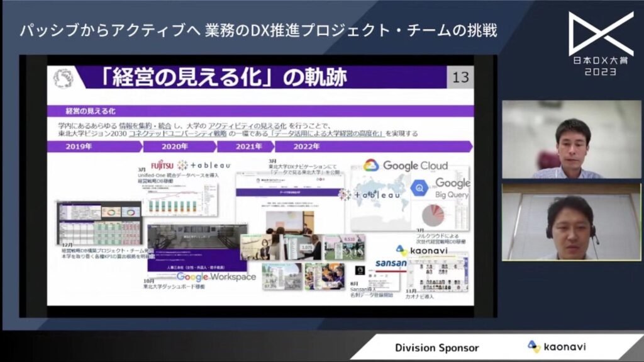Click the 経営の見える化 section header
Screen dimensions: 644x362
tap(260, 111)
